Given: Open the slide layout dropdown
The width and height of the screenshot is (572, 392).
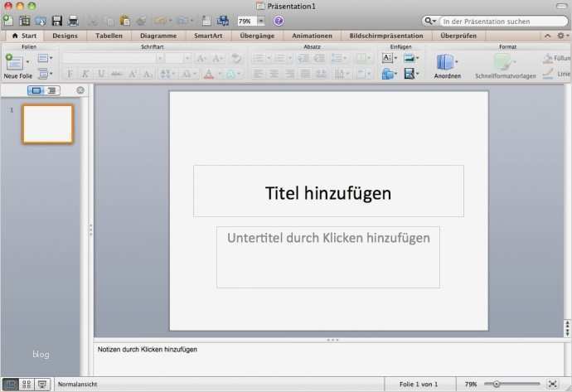Looking at the screenshot, I should coord(46,58).
